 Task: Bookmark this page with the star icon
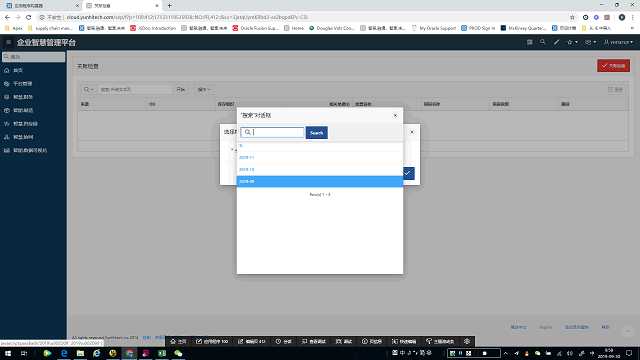coord(572,17)
